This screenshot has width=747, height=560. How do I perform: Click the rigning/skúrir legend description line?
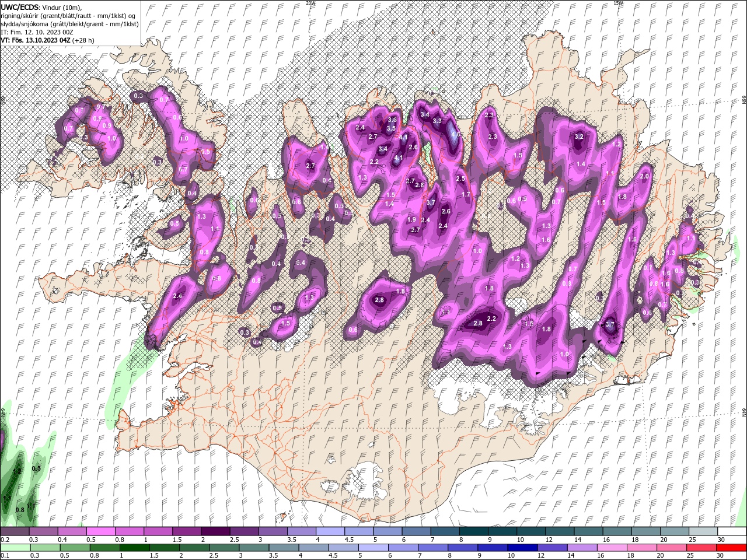(68, 16)
